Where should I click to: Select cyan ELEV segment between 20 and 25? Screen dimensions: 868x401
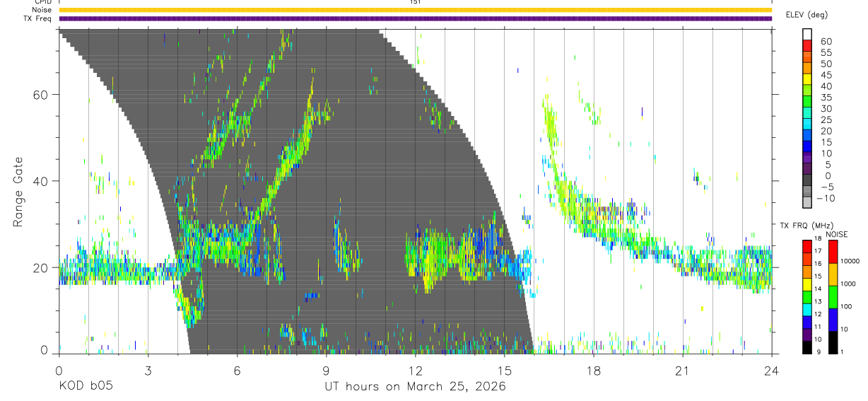pos(808,125)
